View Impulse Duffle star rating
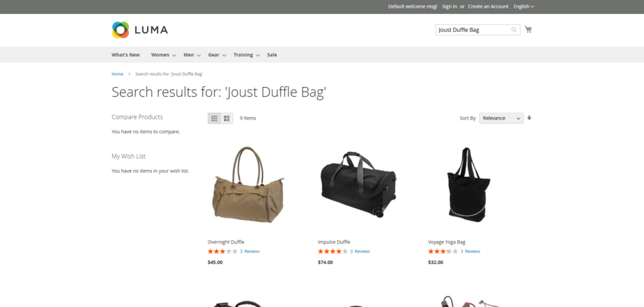644x307 pixels. 332,251
